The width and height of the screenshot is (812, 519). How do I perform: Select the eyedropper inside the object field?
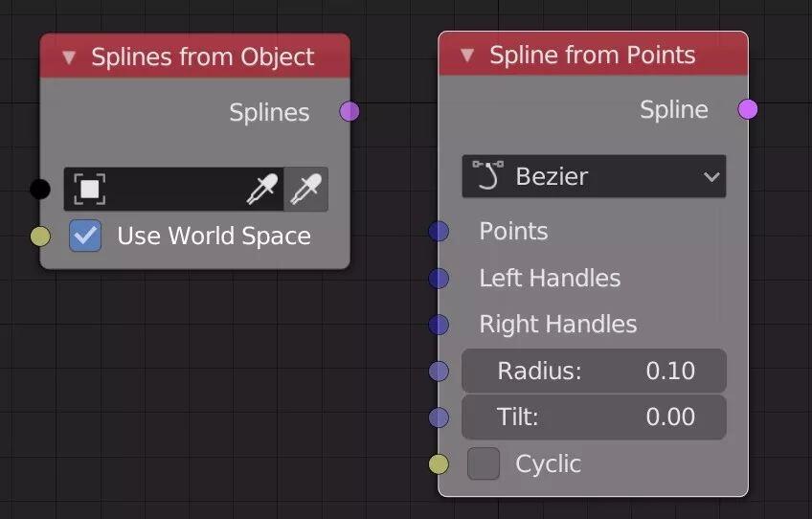pyautogui.click(x=262, y=189)
